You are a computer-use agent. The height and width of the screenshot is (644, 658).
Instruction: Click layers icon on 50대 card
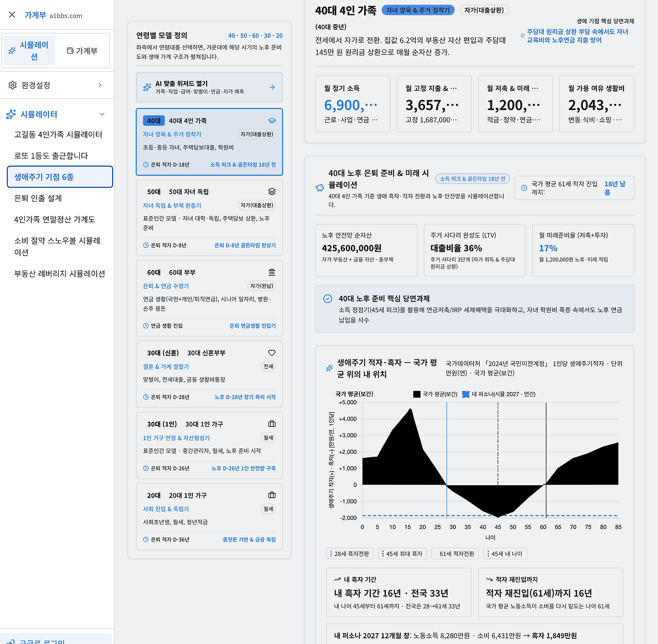[x=272, y=192]
